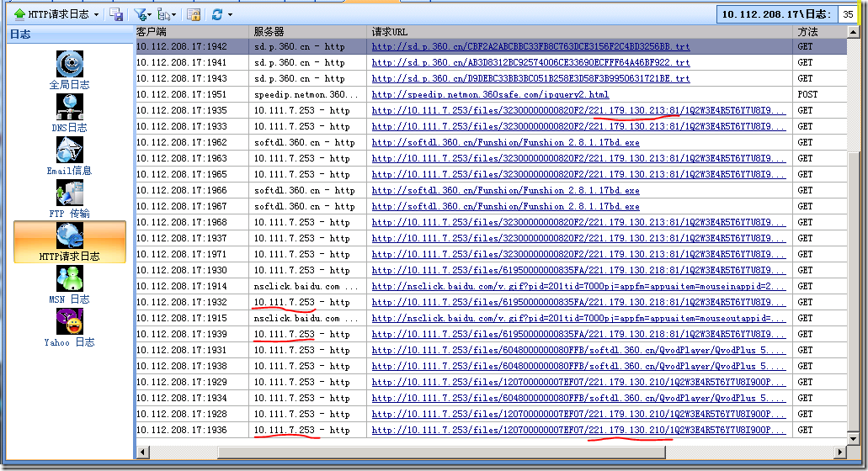Open the MSN 日志 sidebar item
This screenshot has height=471, width=868.
click(x=69, y=285)
